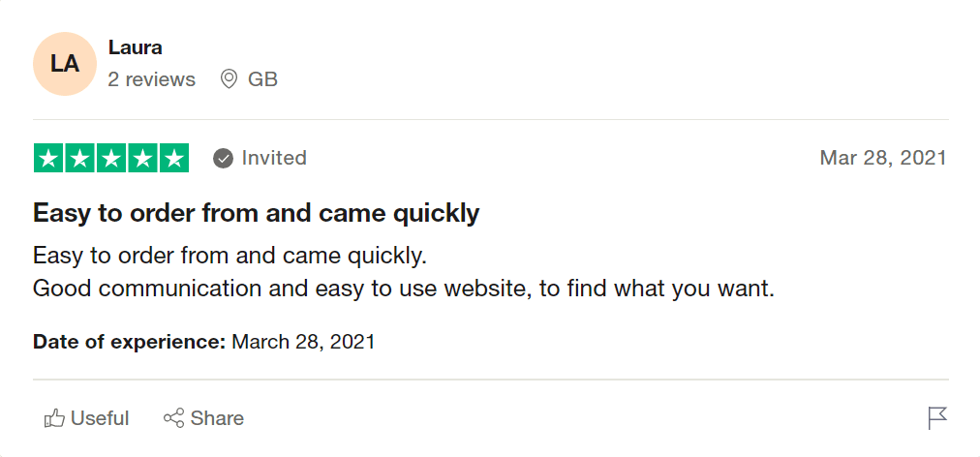980x457 pixels.
Task: Click the Invited label text
Action: coord(274,158)
